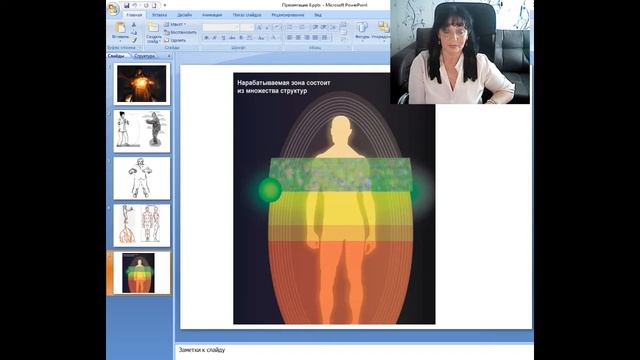Justify the text

click(315, 38)
